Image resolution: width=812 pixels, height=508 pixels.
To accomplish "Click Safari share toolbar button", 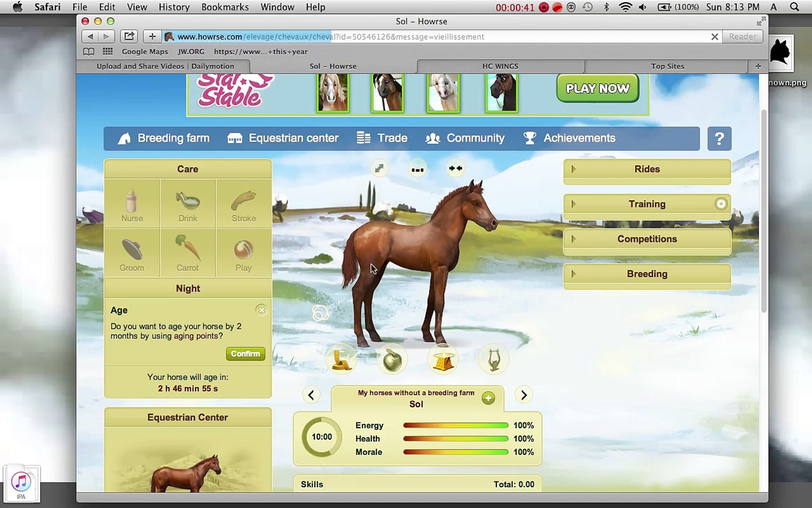I will pos(129,36).
